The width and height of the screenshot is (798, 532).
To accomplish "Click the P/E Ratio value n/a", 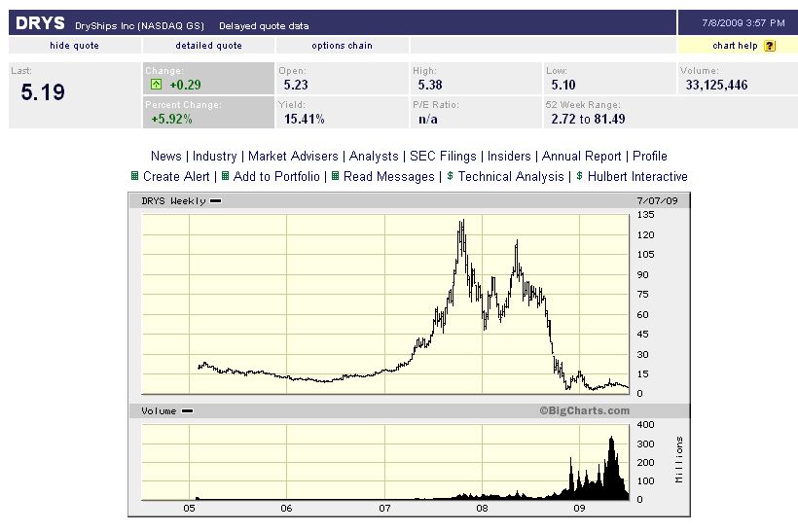I will 427,119.
